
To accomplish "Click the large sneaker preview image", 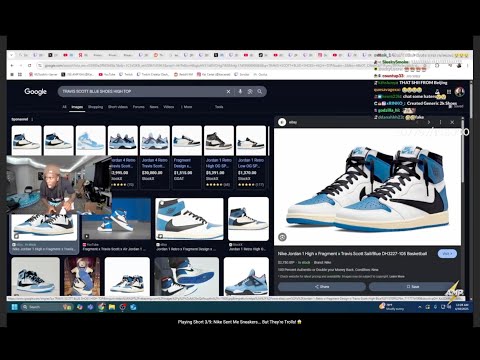I will (x=367, y=187).
